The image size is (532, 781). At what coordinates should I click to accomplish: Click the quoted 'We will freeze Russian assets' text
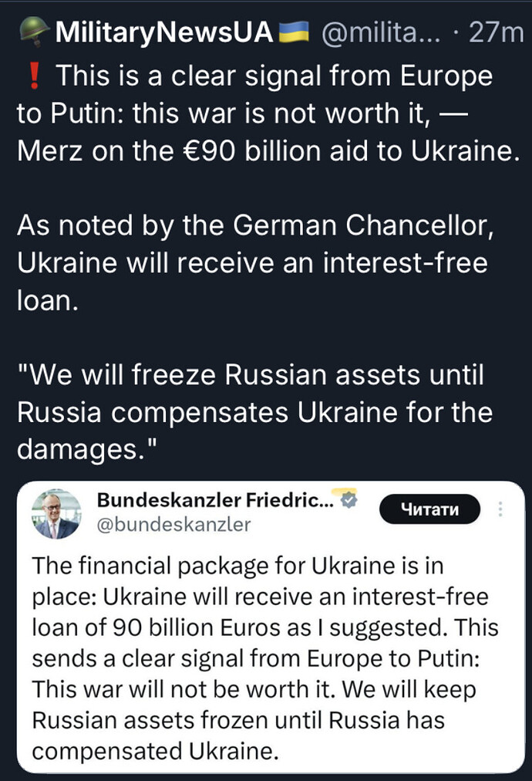254,414
